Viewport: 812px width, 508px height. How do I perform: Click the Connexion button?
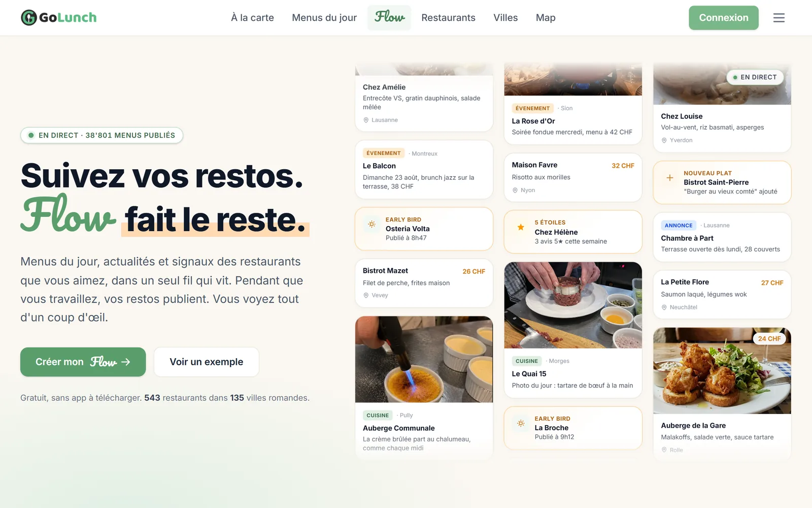(x=724, y=18)
